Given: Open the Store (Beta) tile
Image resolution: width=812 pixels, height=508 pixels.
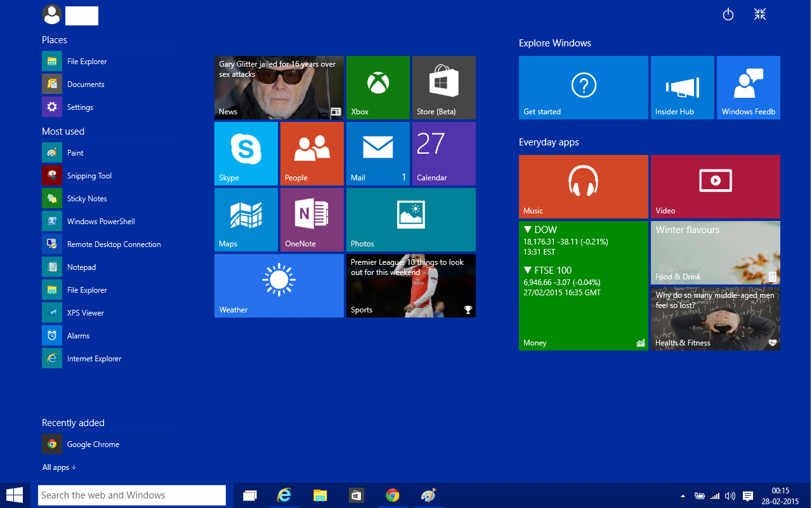Looking at the screenshot, I should coord(444,88).
